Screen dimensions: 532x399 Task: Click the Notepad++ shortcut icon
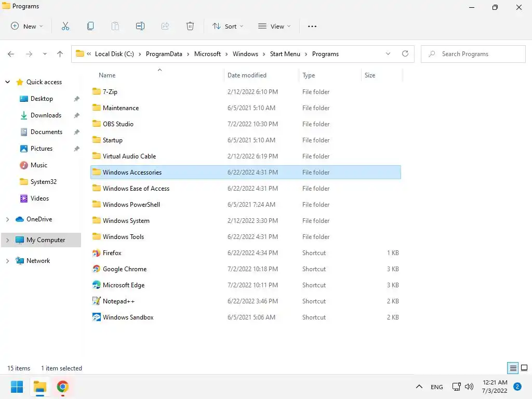(x=96, y=301)
